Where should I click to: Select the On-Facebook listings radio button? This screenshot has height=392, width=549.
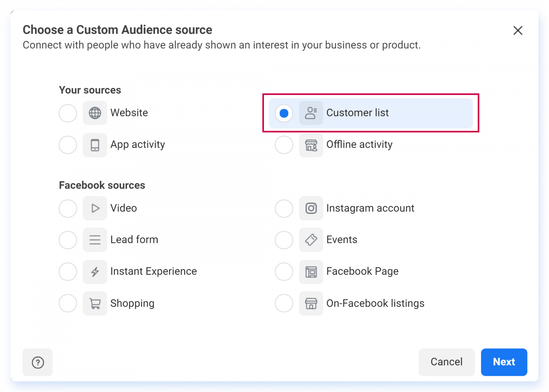pos(284,303)
